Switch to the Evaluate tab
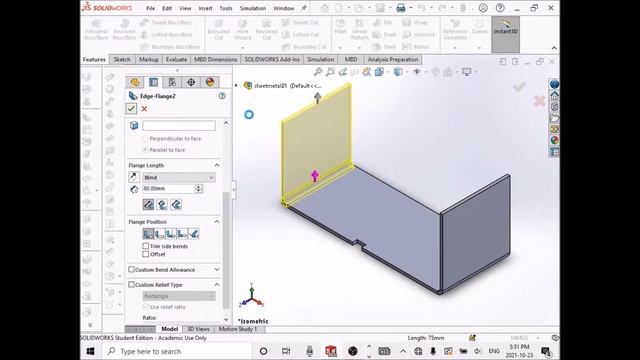Viewport: 640px width, 360px height. pyautogui.click(x=176, y=60)
